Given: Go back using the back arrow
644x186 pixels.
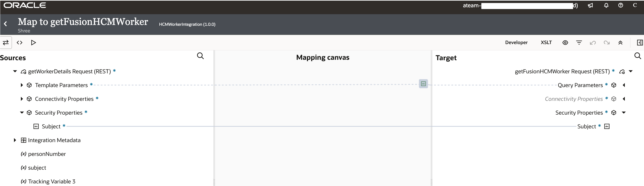Looking at the screenshot, I should click(x=5, y=23).
